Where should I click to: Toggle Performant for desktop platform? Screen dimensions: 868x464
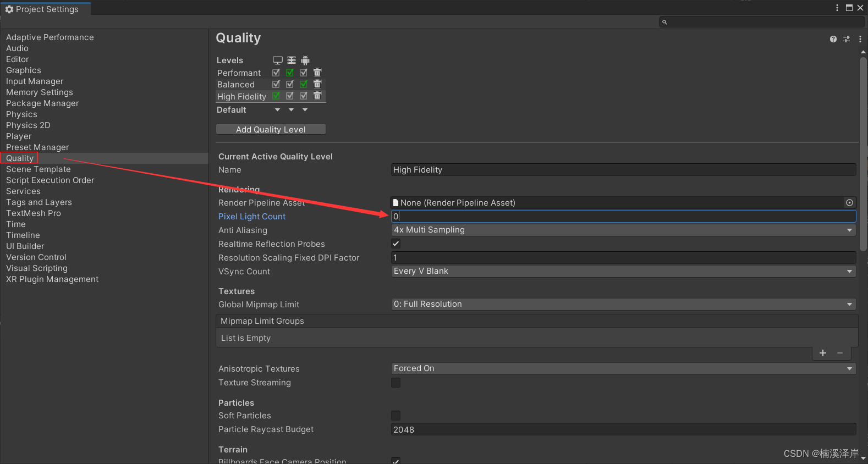276,73
